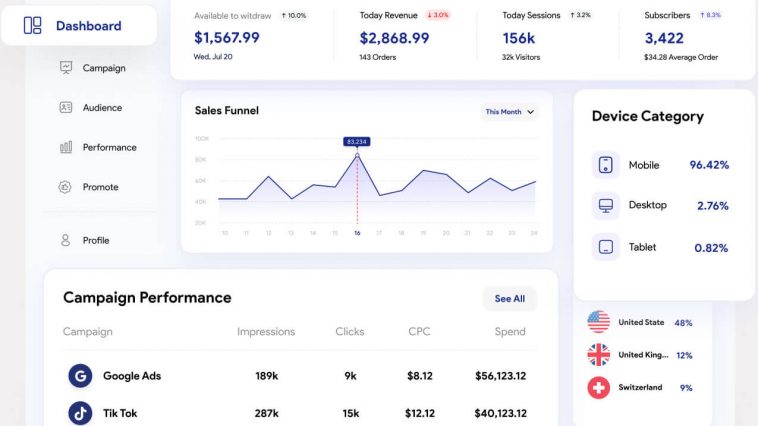Click the Audience contact card icon
The height and width of the screenshot is (426, 758).
pos(66,107)
